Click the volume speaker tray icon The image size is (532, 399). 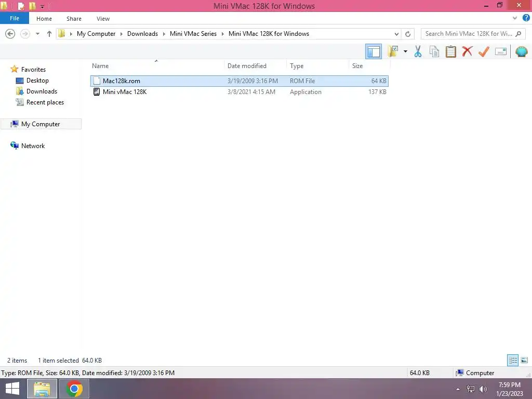tap(483, 389)
